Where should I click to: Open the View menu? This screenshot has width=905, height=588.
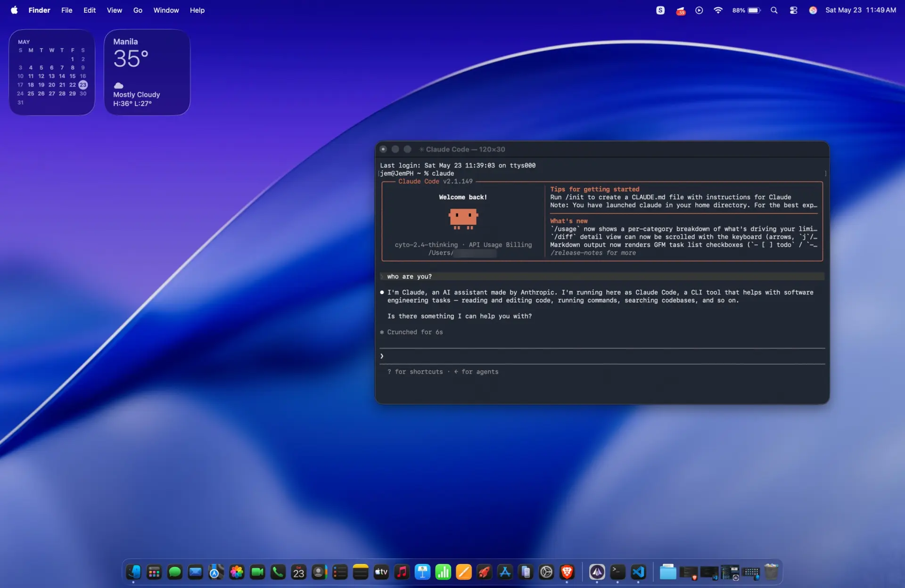pos(115,10)
